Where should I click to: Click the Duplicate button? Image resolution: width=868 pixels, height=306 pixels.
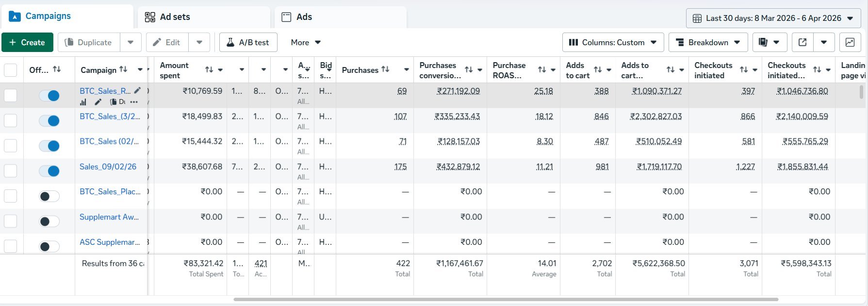click(89, 42)
